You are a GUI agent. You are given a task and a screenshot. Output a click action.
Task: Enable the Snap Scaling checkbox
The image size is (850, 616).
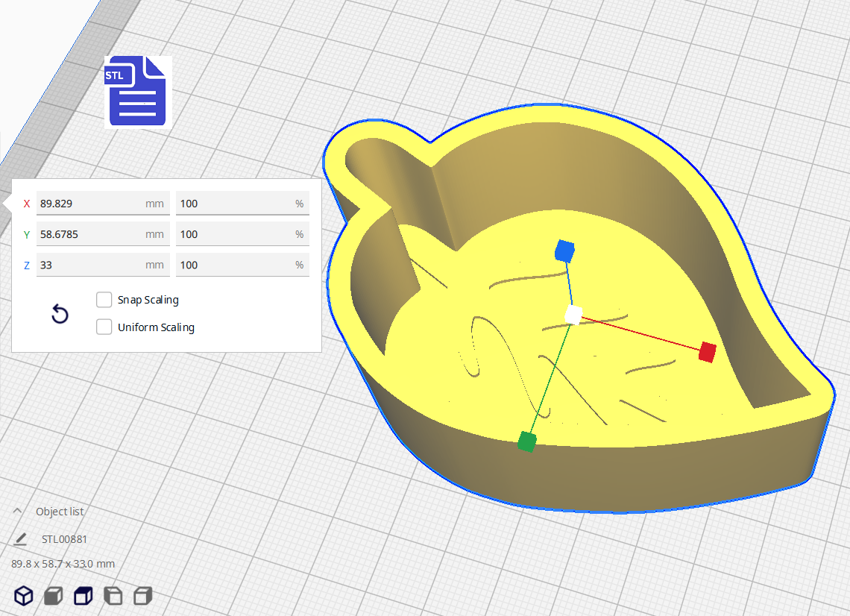[104, 300]
